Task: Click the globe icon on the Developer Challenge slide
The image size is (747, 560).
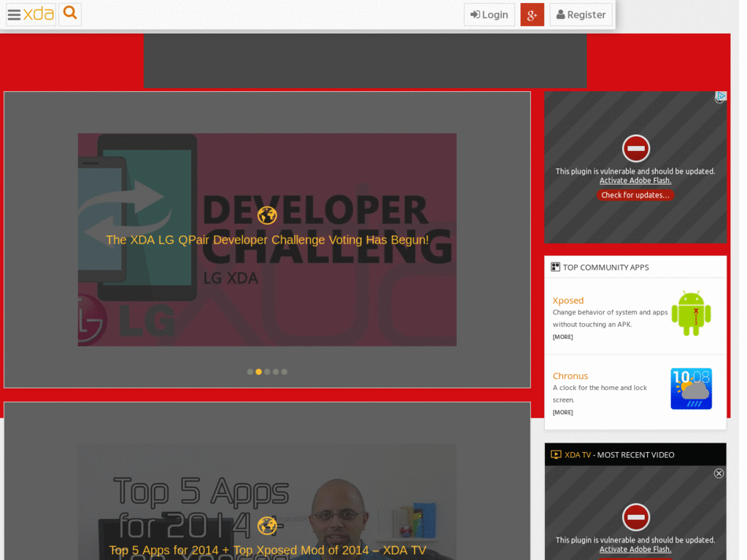Action: pos(267,215)
